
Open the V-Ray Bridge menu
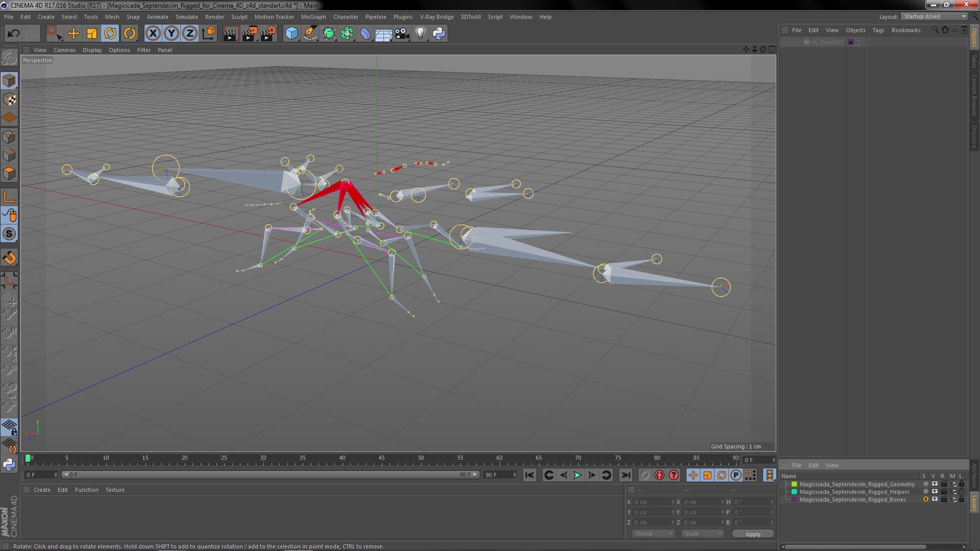(x=436, y=17)
